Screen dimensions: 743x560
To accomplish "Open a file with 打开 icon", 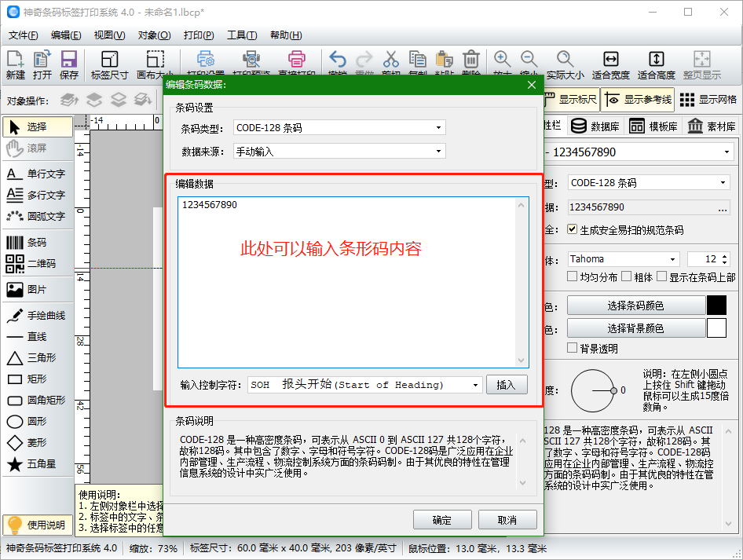I will pyautogui.click(x=42, y=64).
